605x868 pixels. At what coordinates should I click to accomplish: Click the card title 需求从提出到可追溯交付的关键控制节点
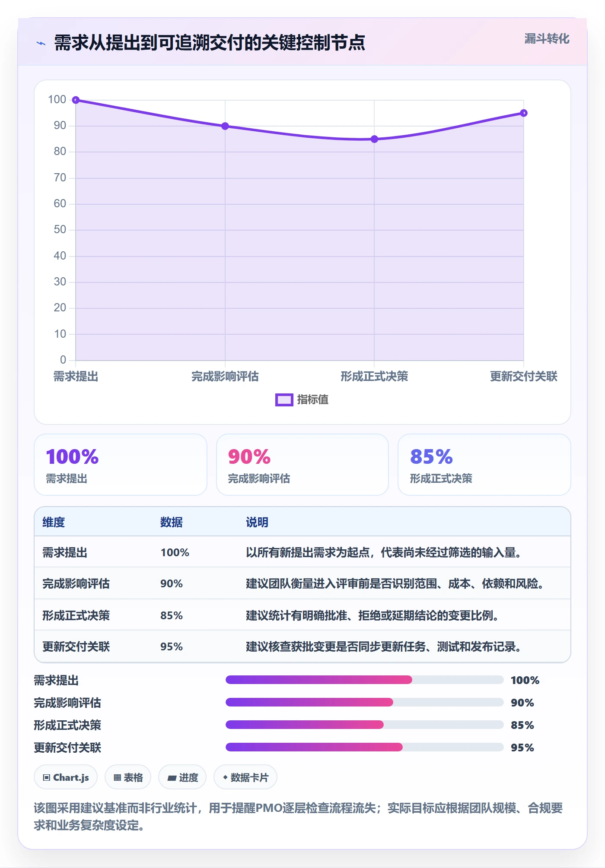(210, 43)
